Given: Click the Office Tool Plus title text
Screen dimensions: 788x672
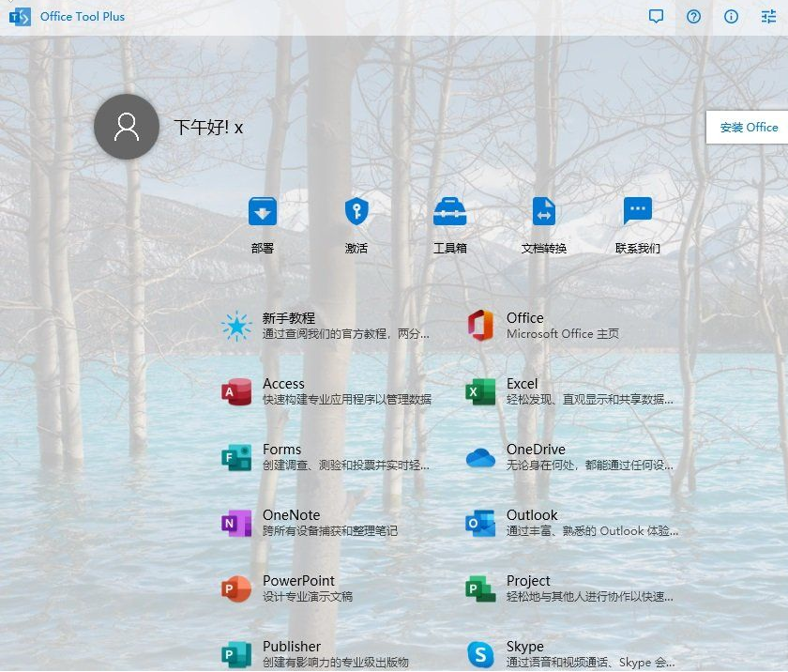Looking at the screenshot, I should tap(83, 17).
